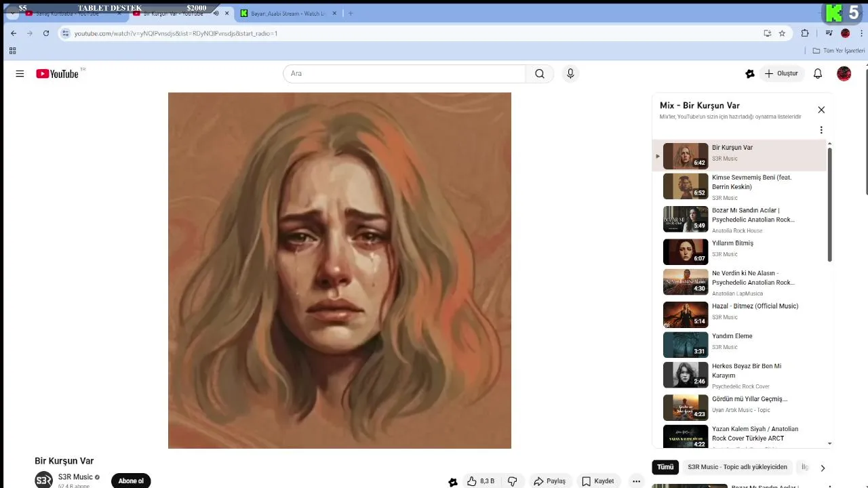
Task: Close the Bayan_Asabi Stream tab
Action: 336,14
